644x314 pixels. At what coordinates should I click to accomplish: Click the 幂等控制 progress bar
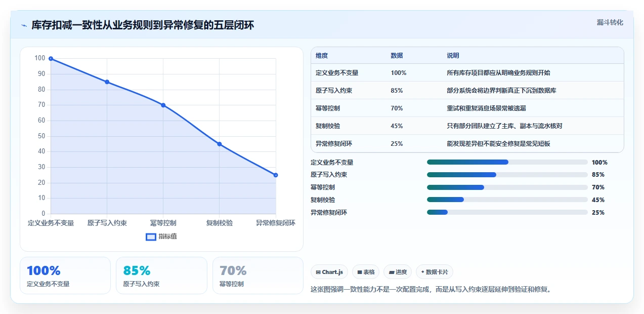click(507, 187)
